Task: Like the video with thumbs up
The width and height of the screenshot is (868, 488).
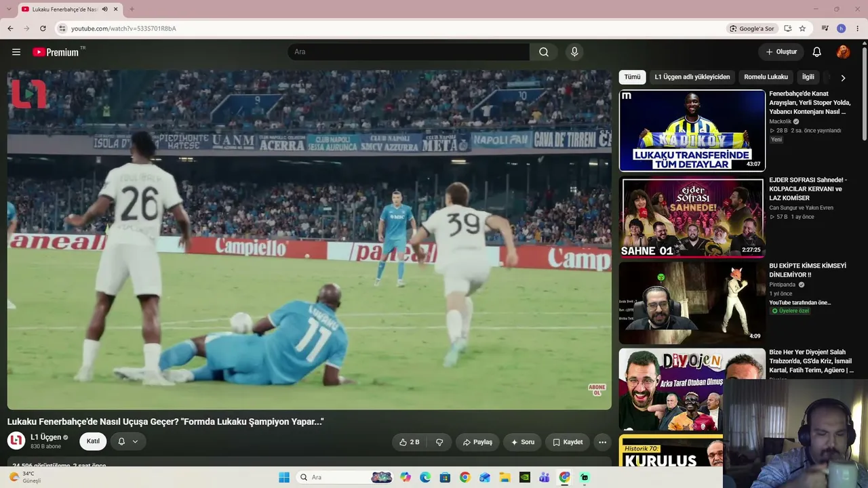Action: click(x=409, y=442)
